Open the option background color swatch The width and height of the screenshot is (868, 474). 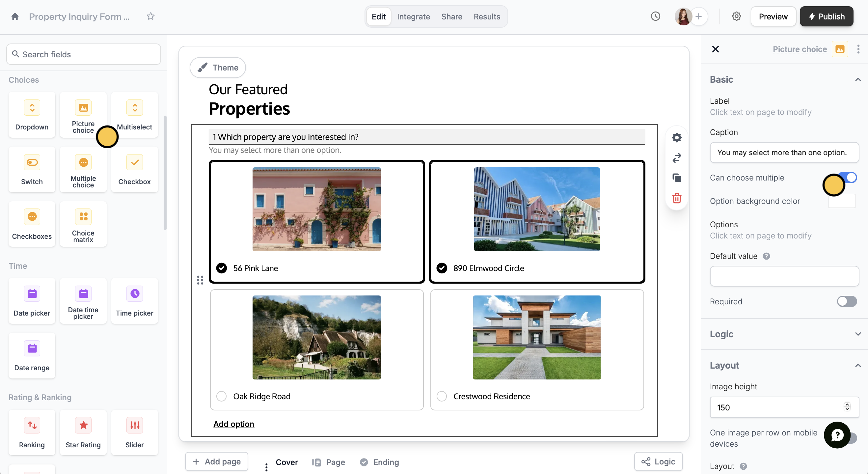[x=846, y=202]
